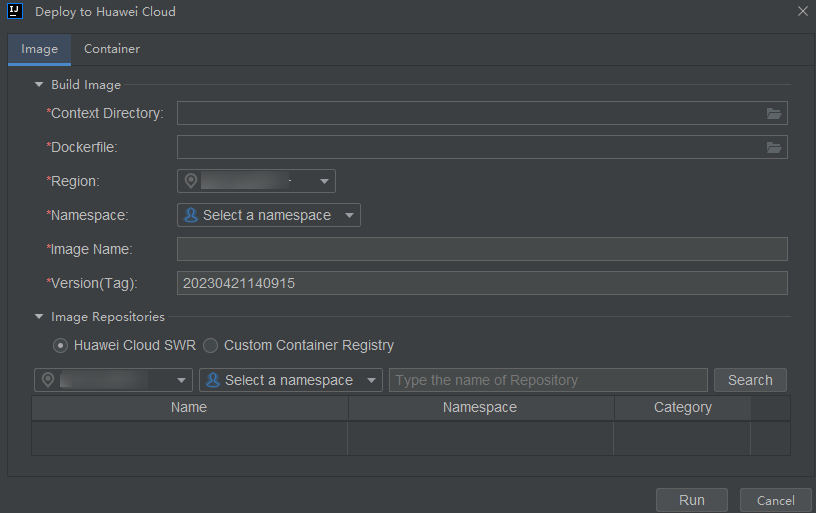Screen dimensions: 816x513
Task: Click the Dockerfile folder browse icon
Action: tap(774, 148)
